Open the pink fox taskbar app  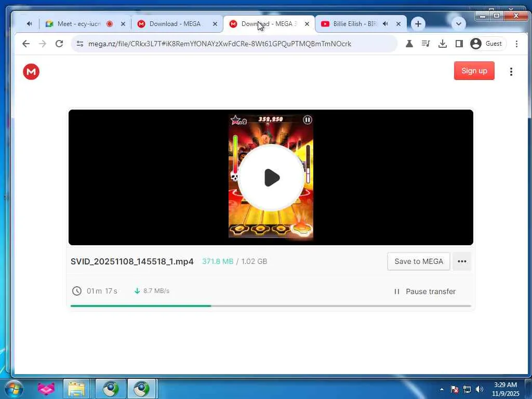coord(46,389)
